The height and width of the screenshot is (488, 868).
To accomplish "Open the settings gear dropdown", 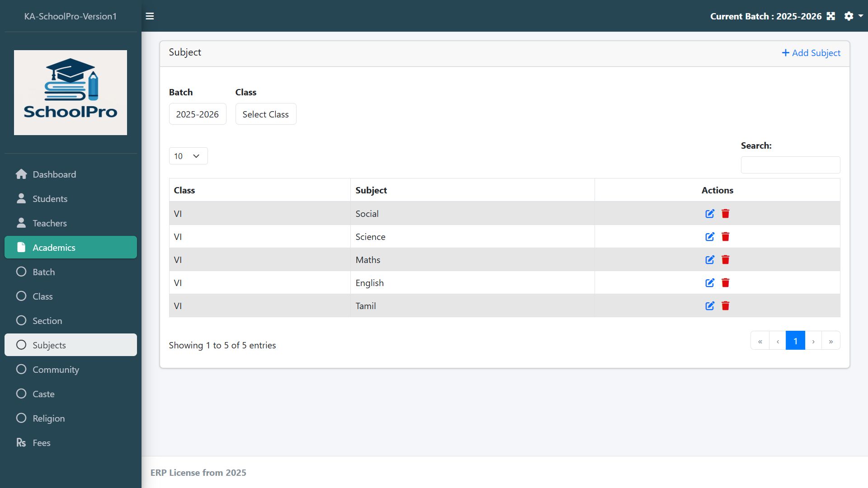I will [x=853, y=16].
